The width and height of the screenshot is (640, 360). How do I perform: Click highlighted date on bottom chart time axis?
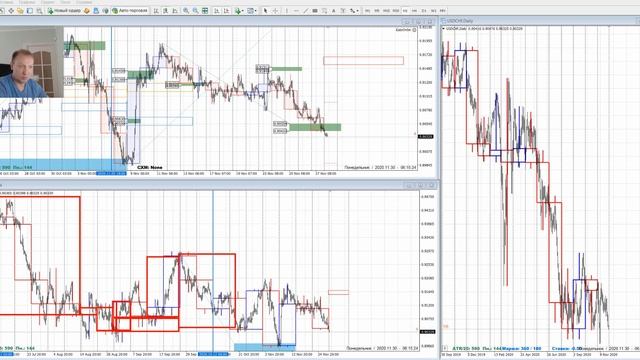(213, 354)
